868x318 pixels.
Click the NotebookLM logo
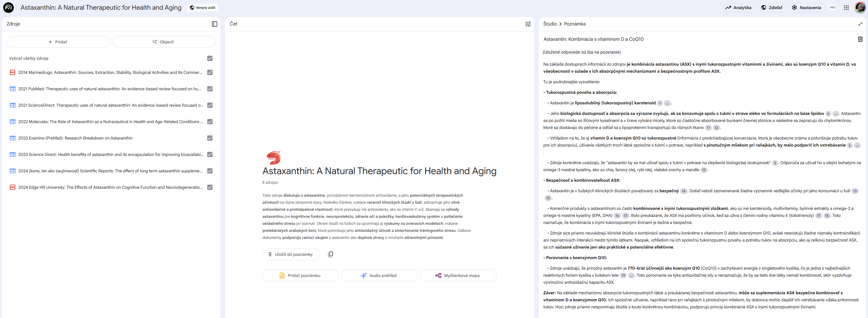(9, 7)
